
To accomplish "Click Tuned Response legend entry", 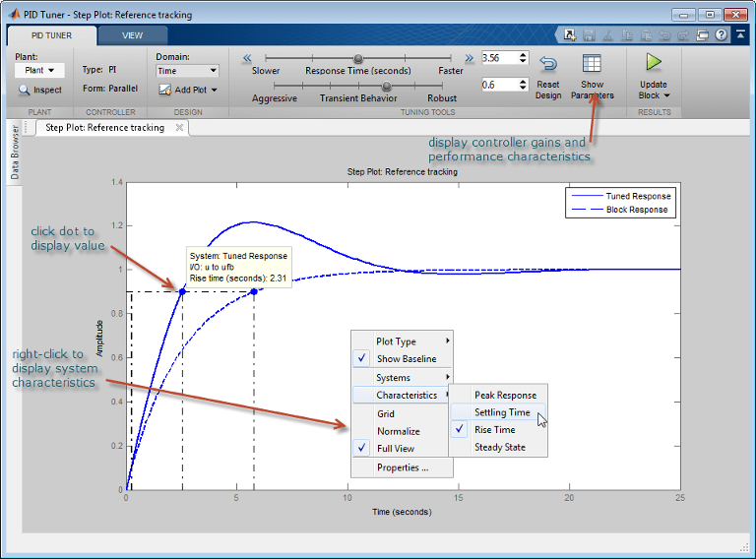I will (621, 196).
